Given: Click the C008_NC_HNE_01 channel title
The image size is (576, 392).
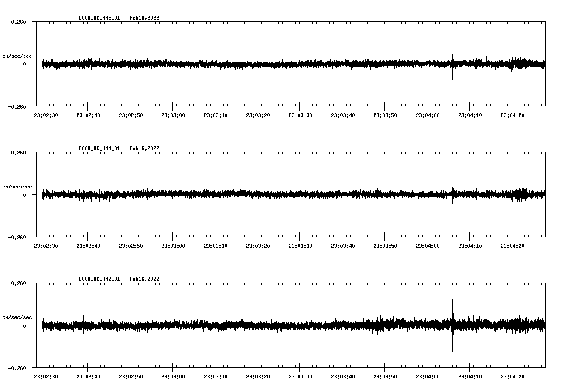Looking at the screenshot, I should pyautogui.click(x=99, y=18).
